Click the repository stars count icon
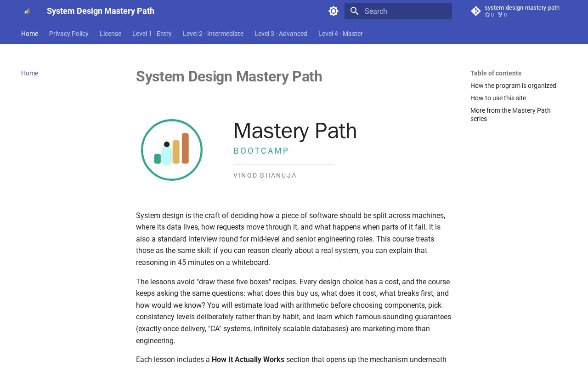The width and height of the screenshot is (588, 368). click(x=487, y=15)
